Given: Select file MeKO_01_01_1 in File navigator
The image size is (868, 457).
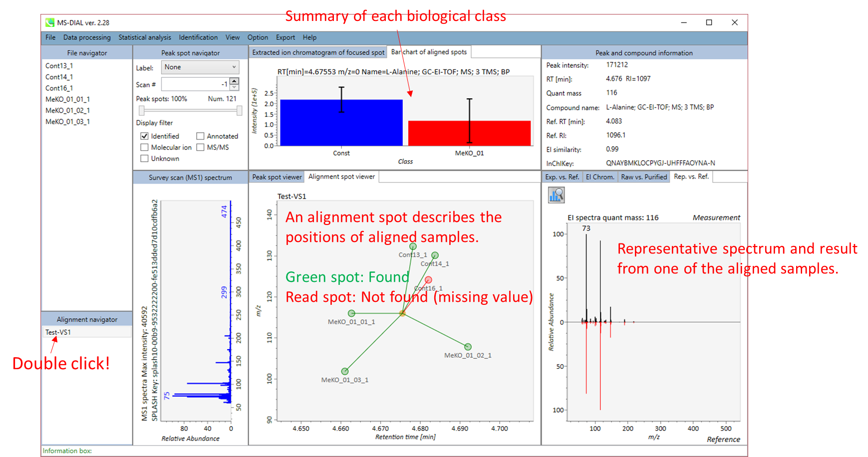Looking at the screenshot, I should [x=67, y=99].
